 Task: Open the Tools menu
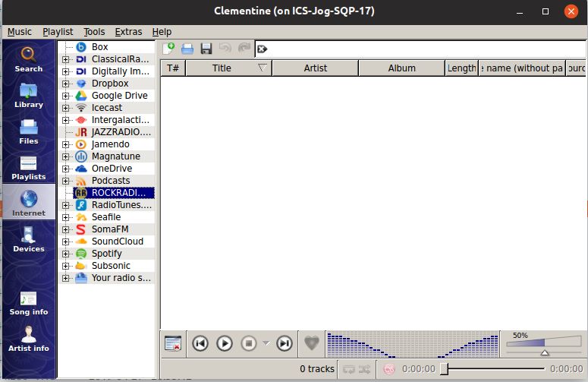pyautogui.click(x=94, y=32)
